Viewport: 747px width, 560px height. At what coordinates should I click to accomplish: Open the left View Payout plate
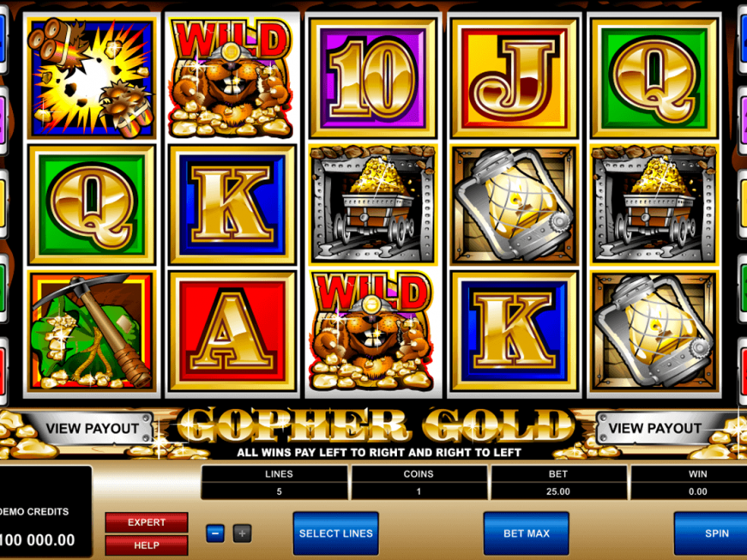pos(92,428)
